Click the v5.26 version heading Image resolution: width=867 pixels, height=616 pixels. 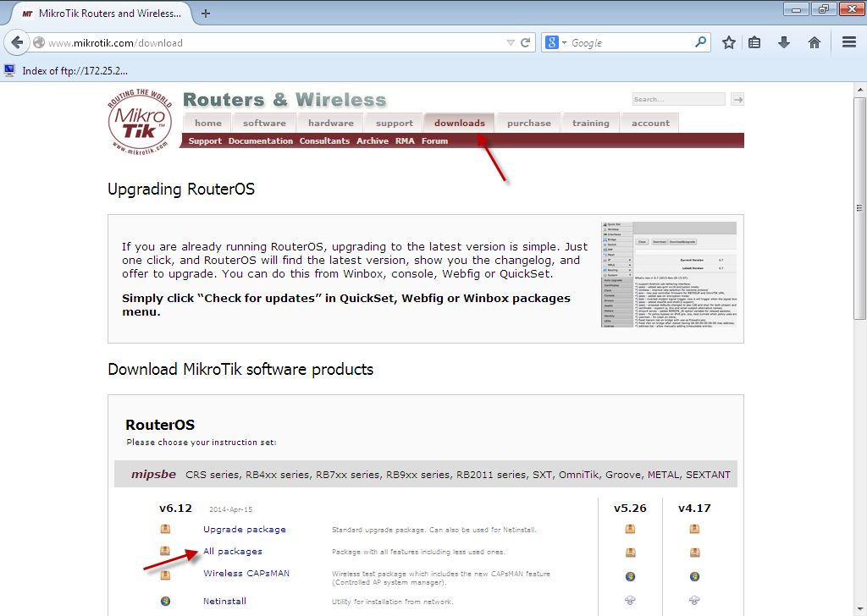click(x=630, y=509)
